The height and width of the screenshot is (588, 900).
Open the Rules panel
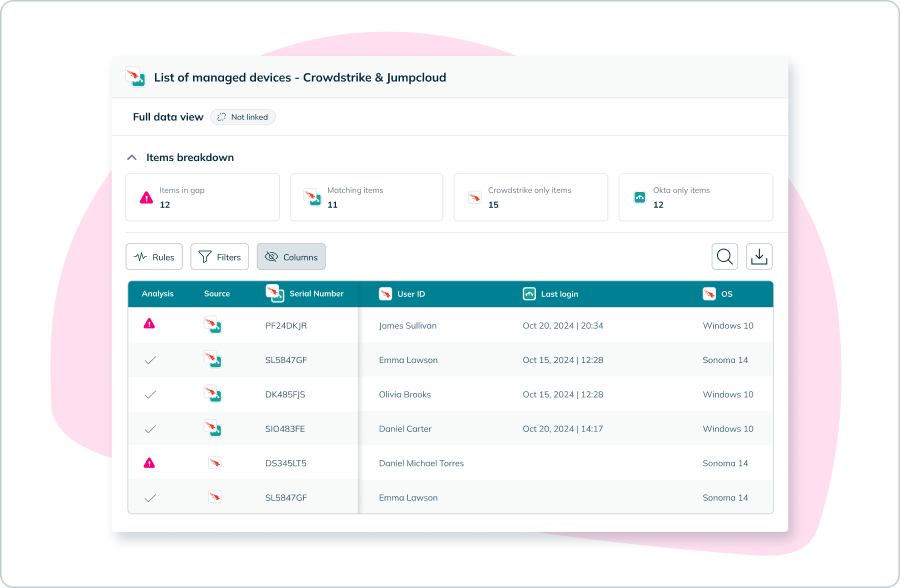tap(154, 257)
